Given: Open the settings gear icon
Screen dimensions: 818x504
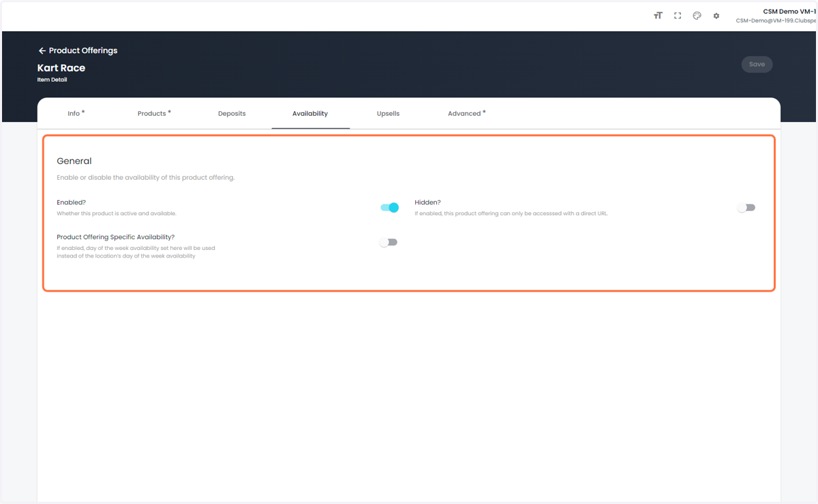Looking at the screenshot, I should pos(716,16).
